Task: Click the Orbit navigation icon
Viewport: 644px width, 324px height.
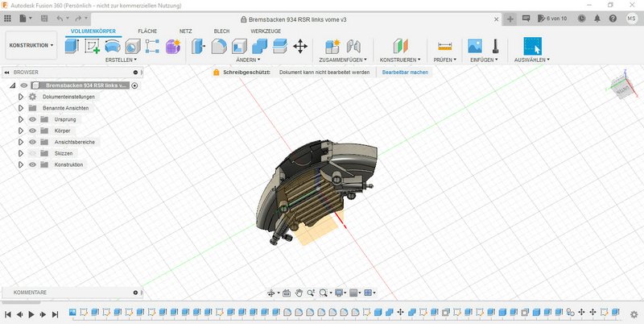Action: coord(270,293)
